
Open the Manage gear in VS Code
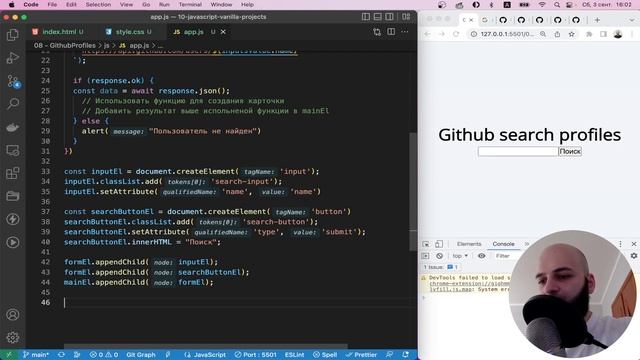point(13,338)
